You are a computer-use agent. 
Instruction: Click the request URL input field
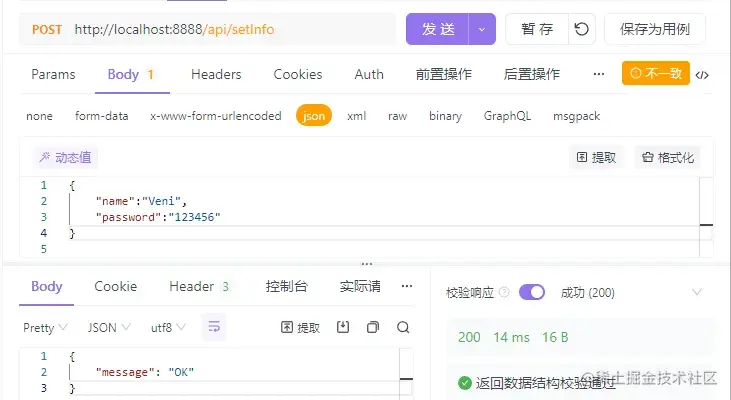click(x=233, y=29)
